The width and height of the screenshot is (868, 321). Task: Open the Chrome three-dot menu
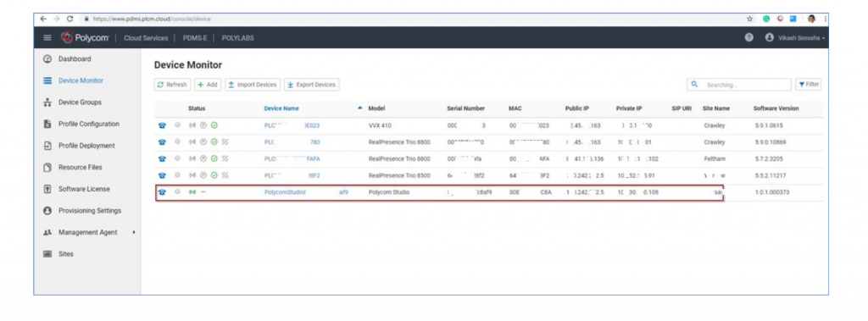[825, 19]
